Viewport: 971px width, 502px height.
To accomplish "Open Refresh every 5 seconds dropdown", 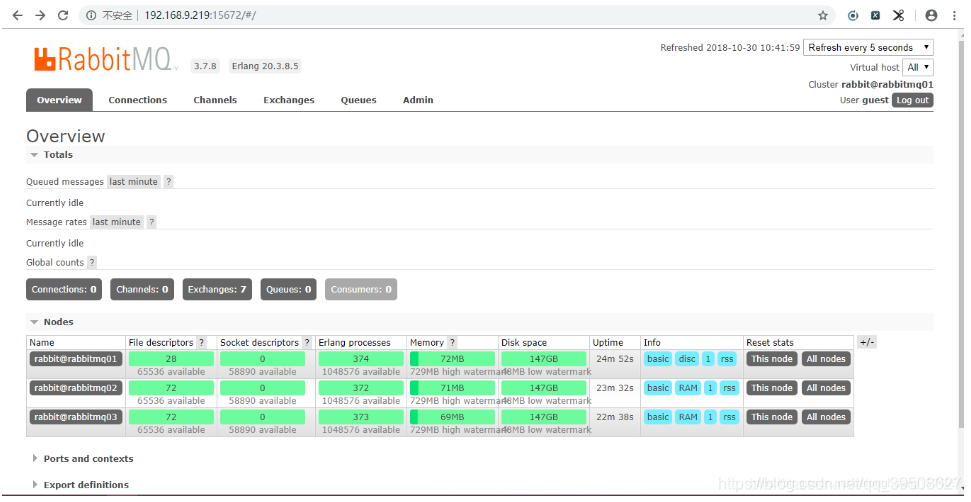I will click(x=868, y=48).
